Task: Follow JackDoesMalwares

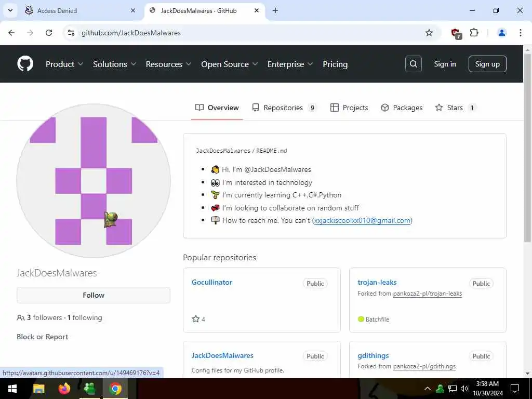Action: pyautogui.click(x=94, y=295)
